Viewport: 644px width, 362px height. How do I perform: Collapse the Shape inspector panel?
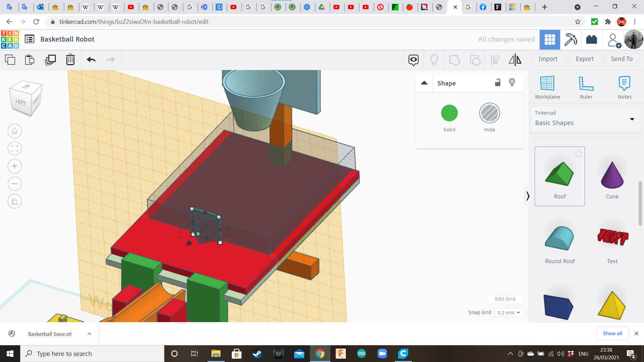[x=424, y=83]
